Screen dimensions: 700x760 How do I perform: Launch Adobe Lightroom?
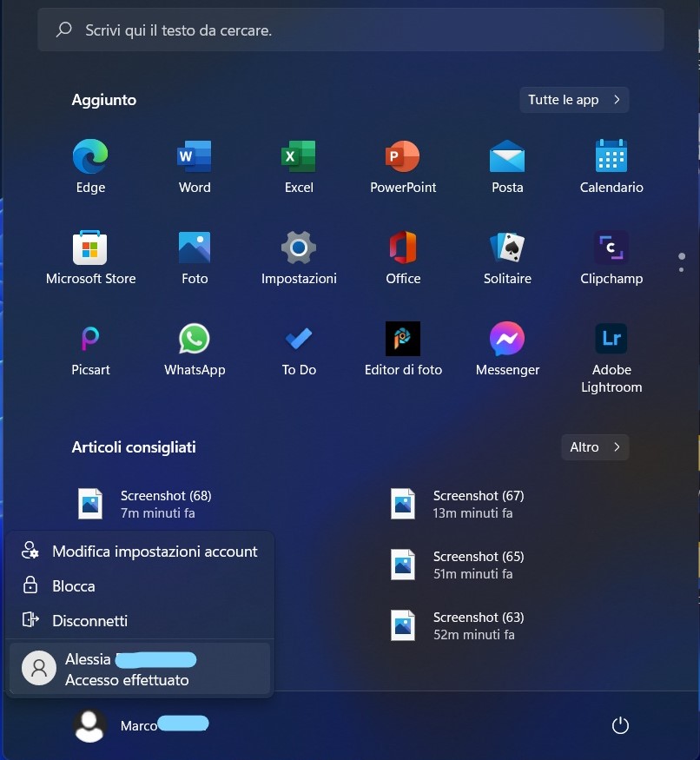tap(611, 357)
